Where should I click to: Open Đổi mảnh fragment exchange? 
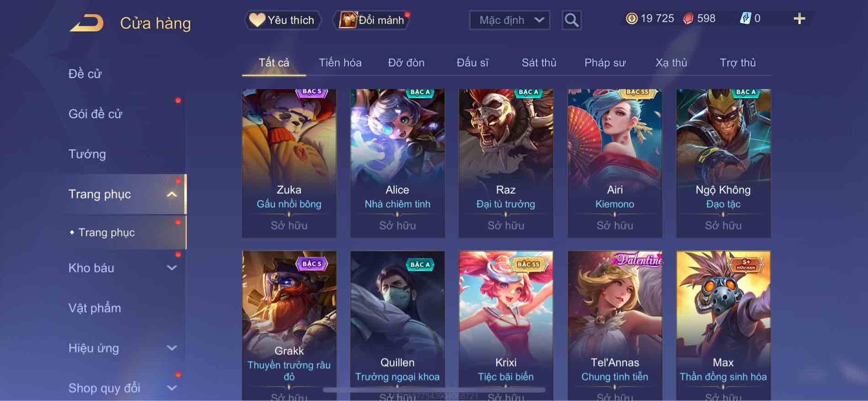point(373,20)
